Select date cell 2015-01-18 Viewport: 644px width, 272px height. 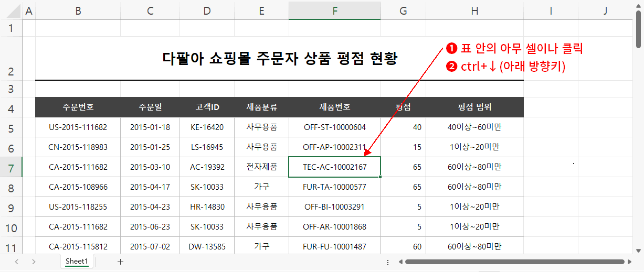(x=150, y=127)
